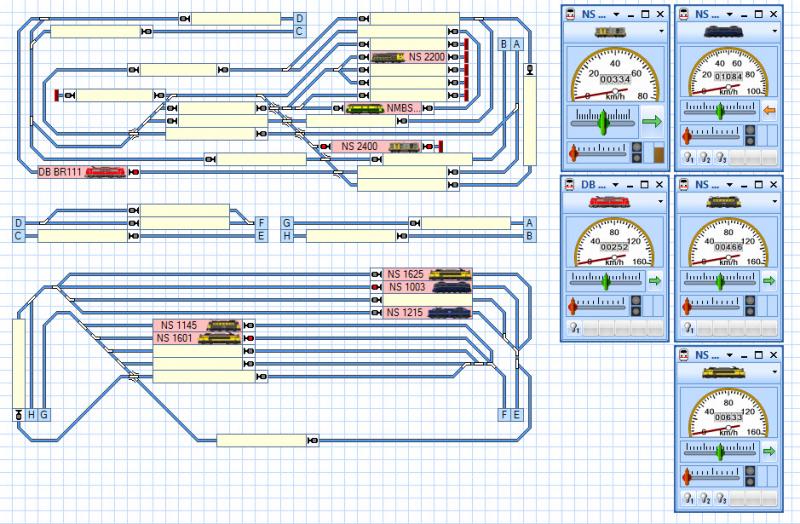Toggle light function 2 in the 01084 window
Image resolution: width=800 pixels, height=524 pixels.
coord(705,158)
